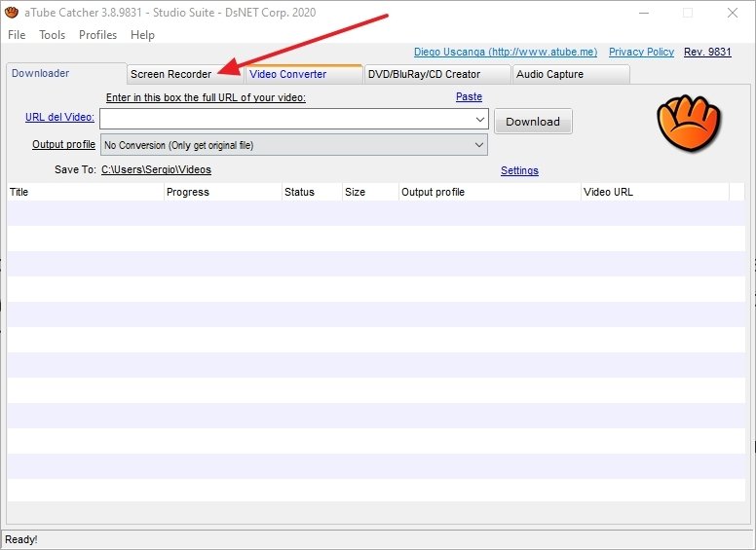Select the DVD/BluRay/CD Creator tab
Screen dimensions: 756x550
coord(436,74)
